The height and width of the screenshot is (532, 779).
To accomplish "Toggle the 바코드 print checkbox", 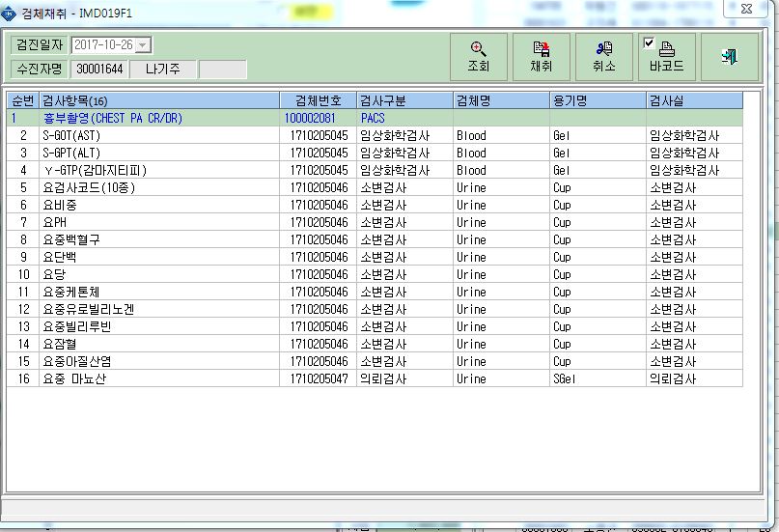I will (x=649, y=43).
